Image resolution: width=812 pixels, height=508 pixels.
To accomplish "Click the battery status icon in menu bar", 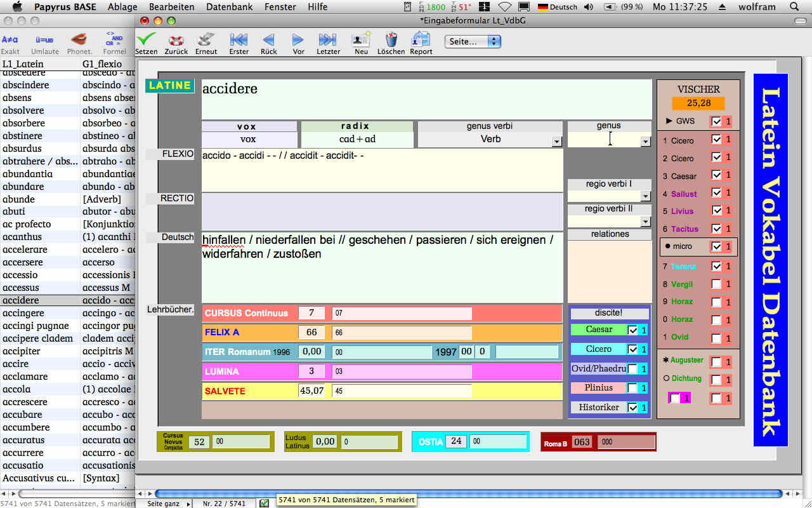I will pyautogui.click(x=611, y=7).
